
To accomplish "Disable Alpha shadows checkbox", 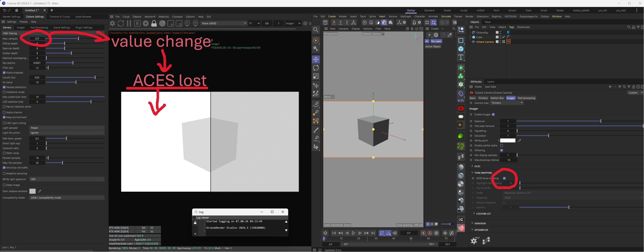I will click(4, 73).
